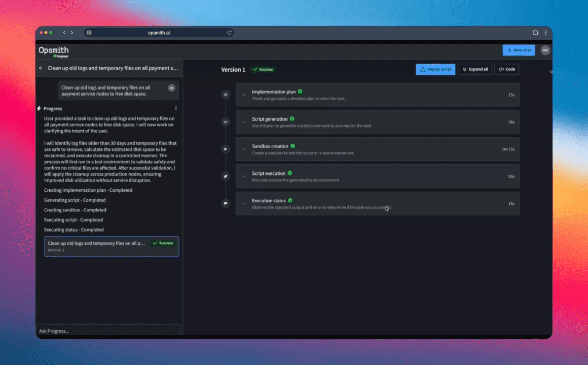Click the Sandbox creation play icon
The image size is (588, 365).
click(225, 149)
